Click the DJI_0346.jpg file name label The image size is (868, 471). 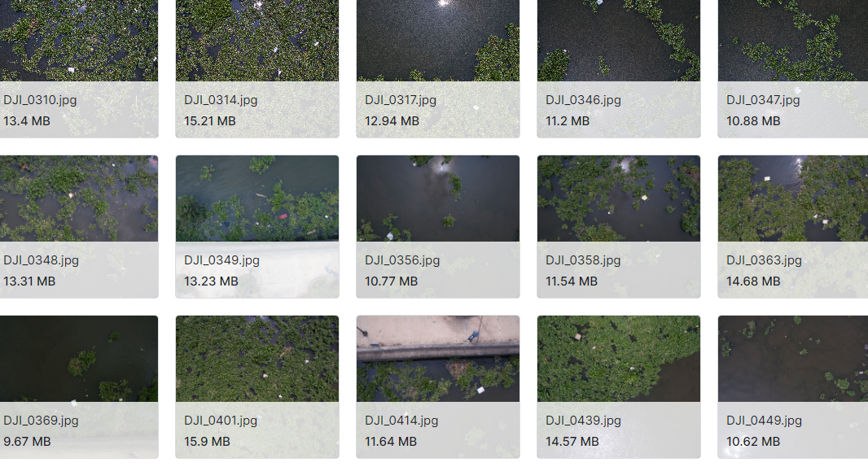583,100
